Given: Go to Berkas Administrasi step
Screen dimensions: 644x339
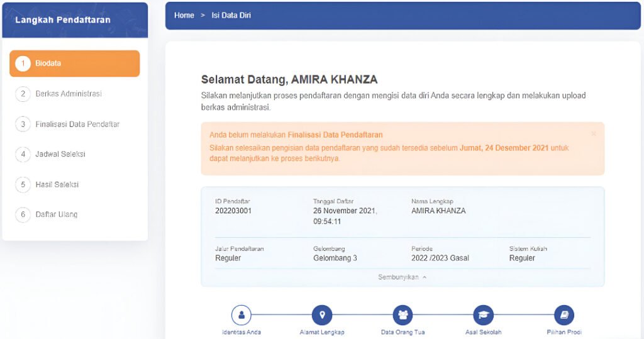Looking at the screenshot, I should point(69,94).
